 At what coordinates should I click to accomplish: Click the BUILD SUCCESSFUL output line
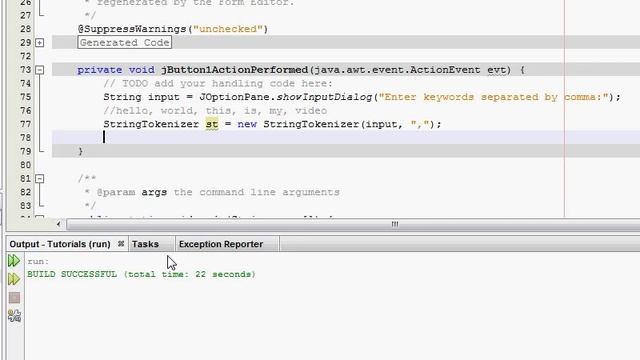pos(141,274)
